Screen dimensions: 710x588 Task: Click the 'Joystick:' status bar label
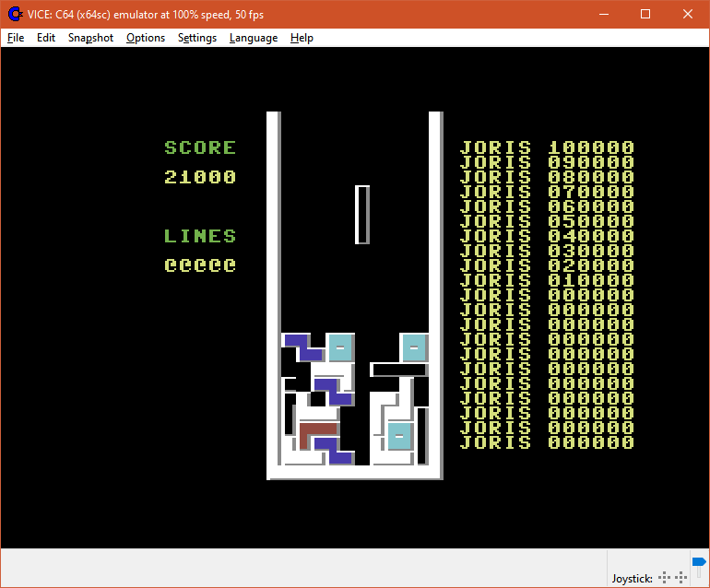tap(632, 578)
